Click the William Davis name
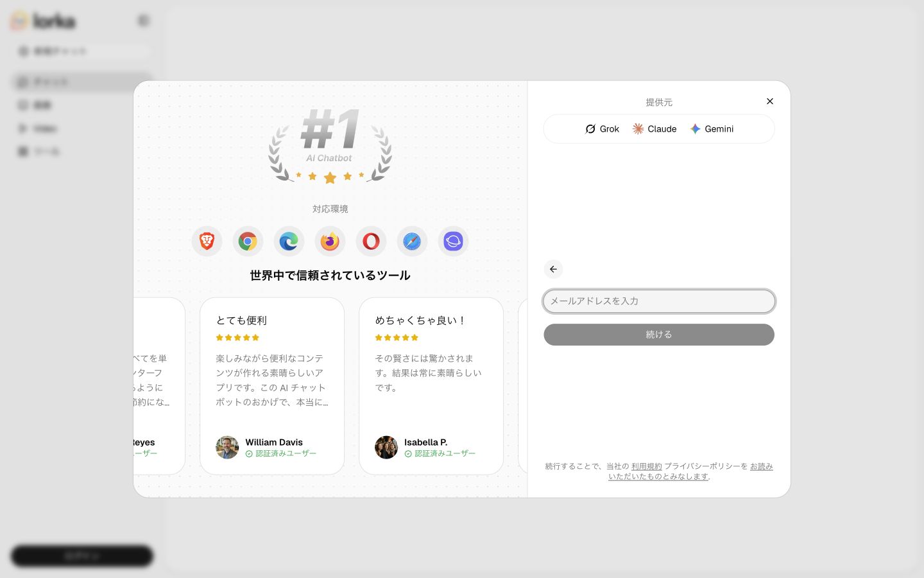The image size is (924, 578). pos(274,442)
